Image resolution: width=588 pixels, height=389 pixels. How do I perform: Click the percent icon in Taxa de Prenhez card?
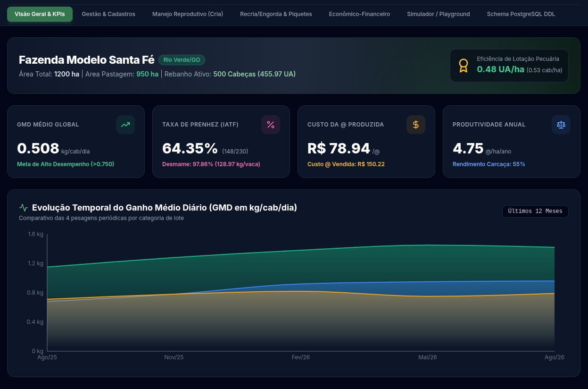point(271,125)
